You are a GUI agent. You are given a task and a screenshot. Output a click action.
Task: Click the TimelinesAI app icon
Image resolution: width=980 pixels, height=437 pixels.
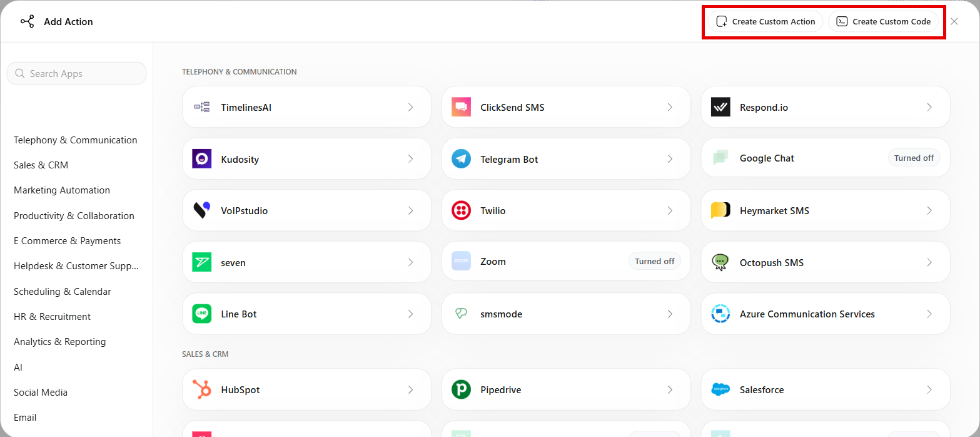coord(201,107)
